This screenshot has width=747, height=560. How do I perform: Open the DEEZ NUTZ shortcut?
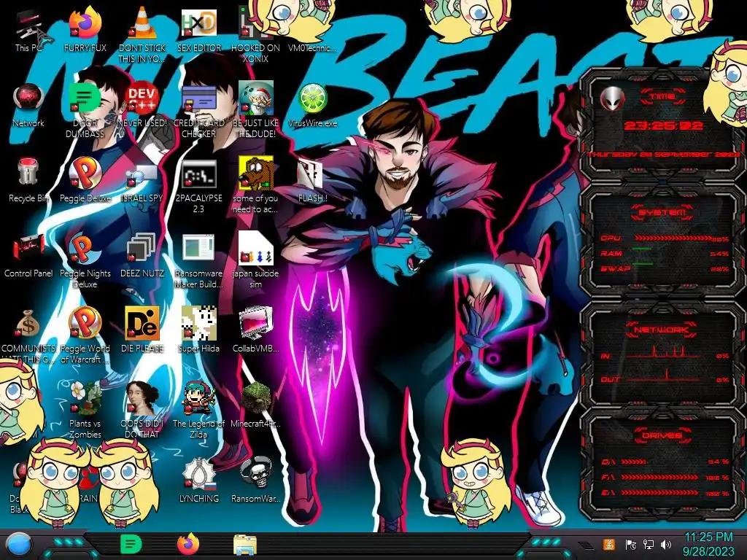click(x=142, y=256)
